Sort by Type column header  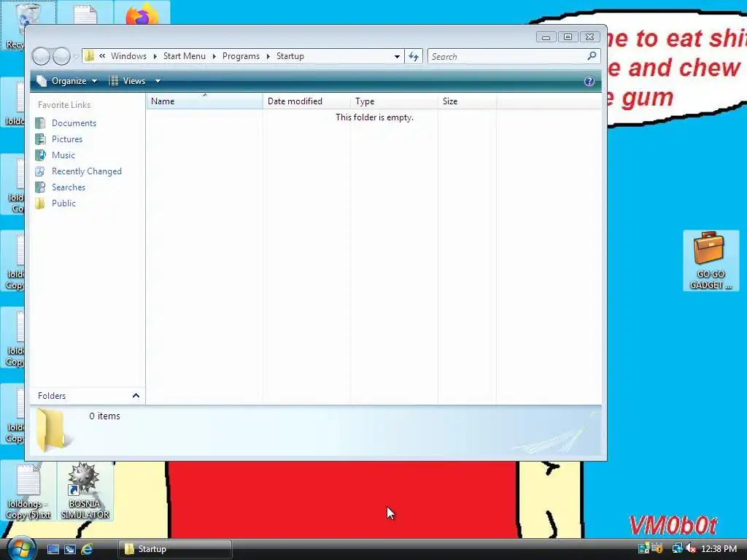coord(395,101)
